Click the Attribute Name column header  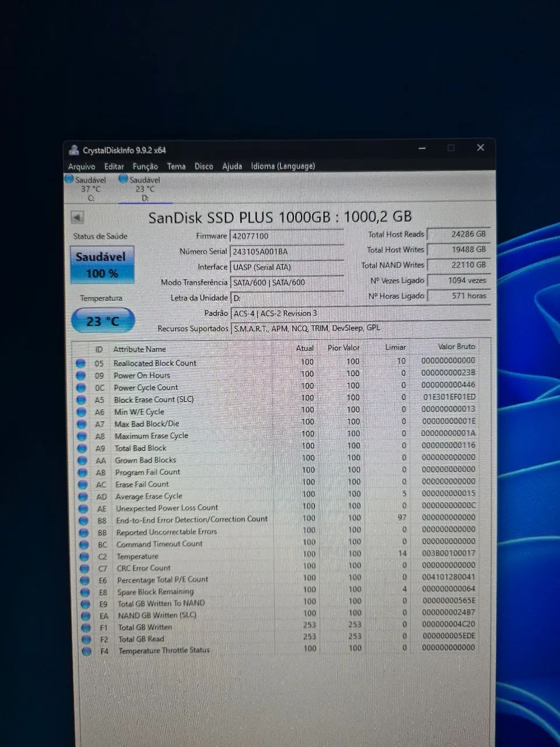coord(140,349)
